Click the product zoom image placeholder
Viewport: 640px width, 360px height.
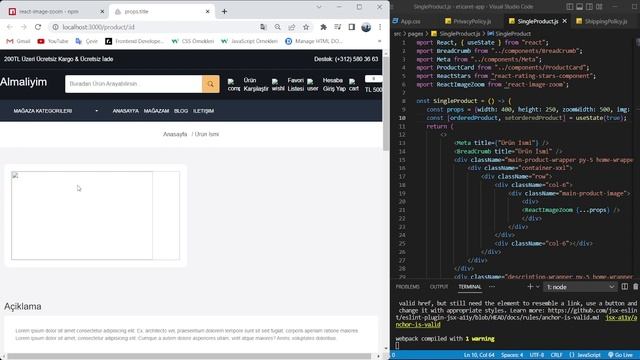click(x=82, y=216)
